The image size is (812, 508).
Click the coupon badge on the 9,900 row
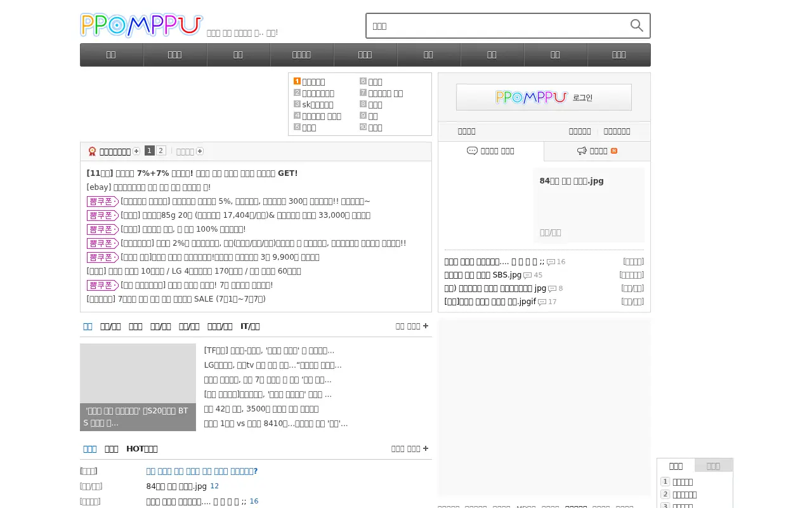(x=103, y=257)
